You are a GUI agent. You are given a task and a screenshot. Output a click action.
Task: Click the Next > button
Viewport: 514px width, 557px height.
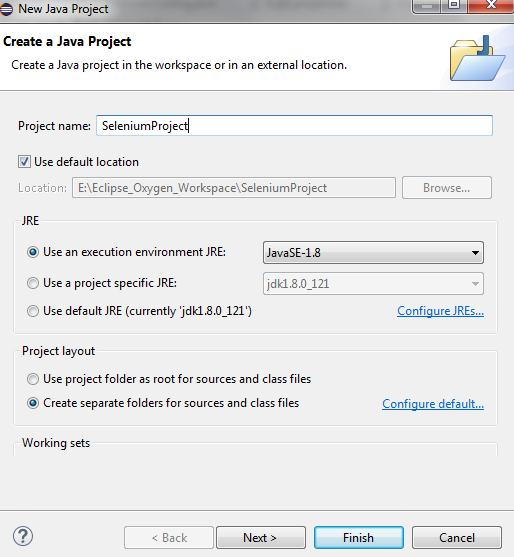click(261, 537)
